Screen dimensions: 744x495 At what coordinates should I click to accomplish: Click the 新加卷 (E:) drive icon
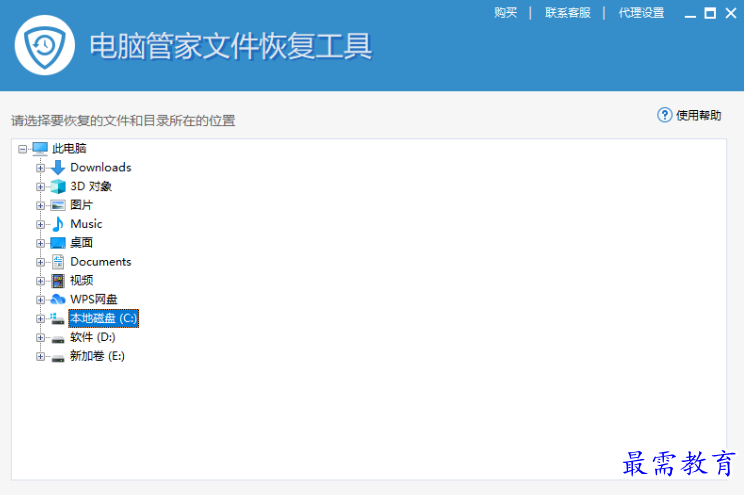pyautogui.click(x=58, y=358)
